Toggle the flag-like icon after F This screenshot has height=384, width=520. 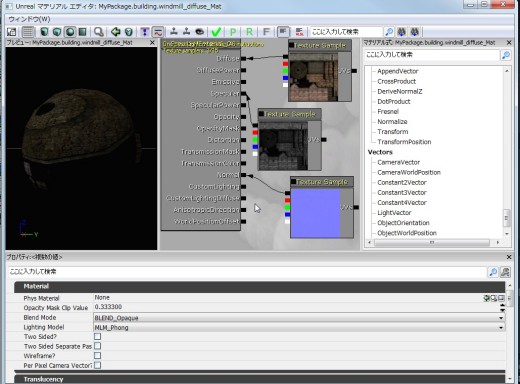[x=283, y=32]
